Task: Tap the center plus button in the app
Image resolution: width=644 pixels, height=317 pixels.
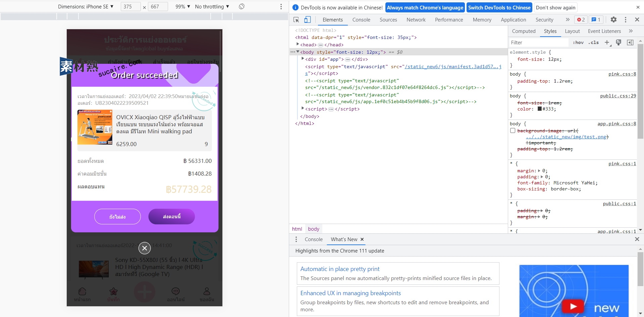Action: tap(145, 292)
